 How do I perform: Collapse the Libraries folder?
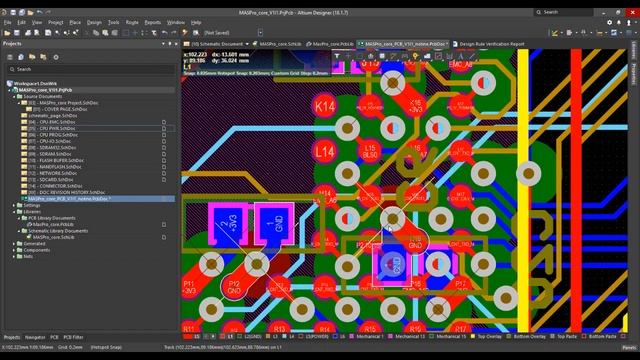coord(14,212)
